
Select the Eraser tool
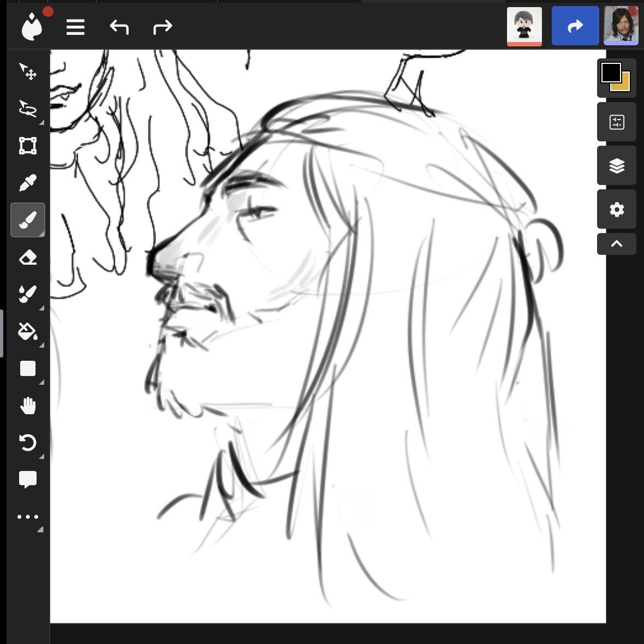[x=28, y=257]
